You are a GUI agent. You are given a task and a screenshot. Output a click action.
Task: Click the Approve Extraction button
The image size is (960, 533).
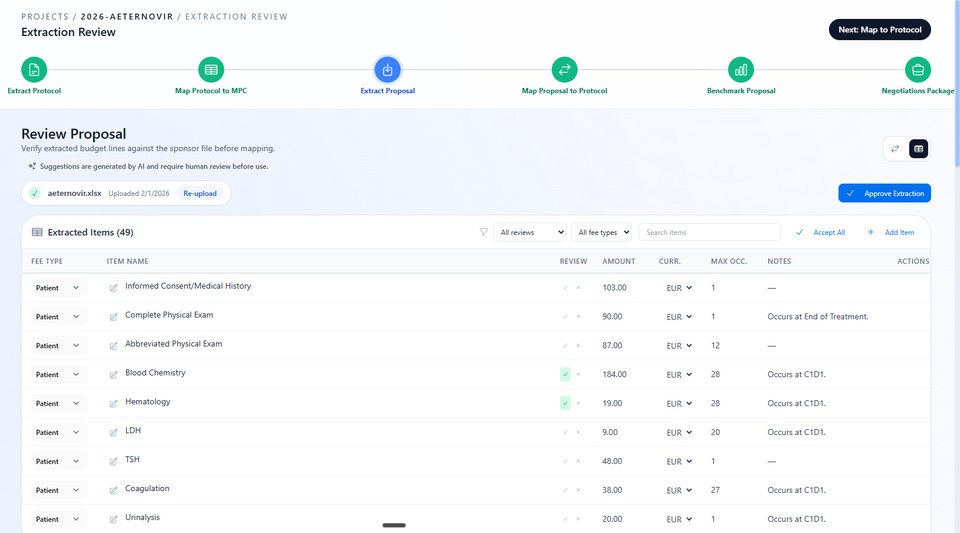pyautogui.click(x=885, y=193)
